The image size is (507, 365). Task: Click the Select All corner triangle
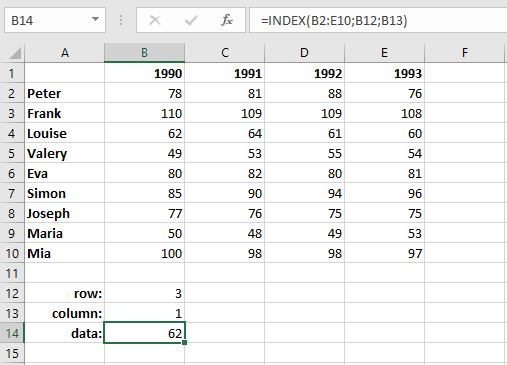[15, 53]
